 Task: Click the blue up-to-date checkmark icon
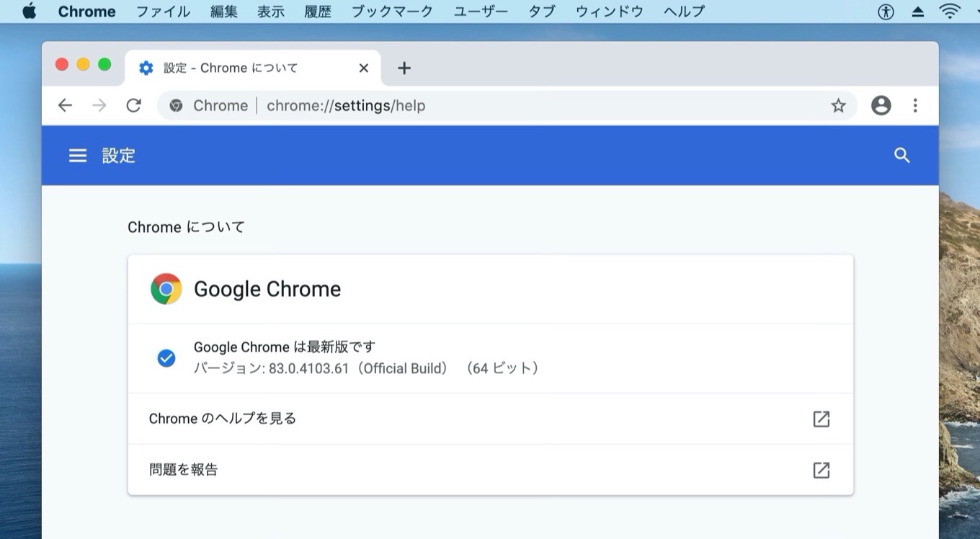pyautogui.click(x=166, y=358)
